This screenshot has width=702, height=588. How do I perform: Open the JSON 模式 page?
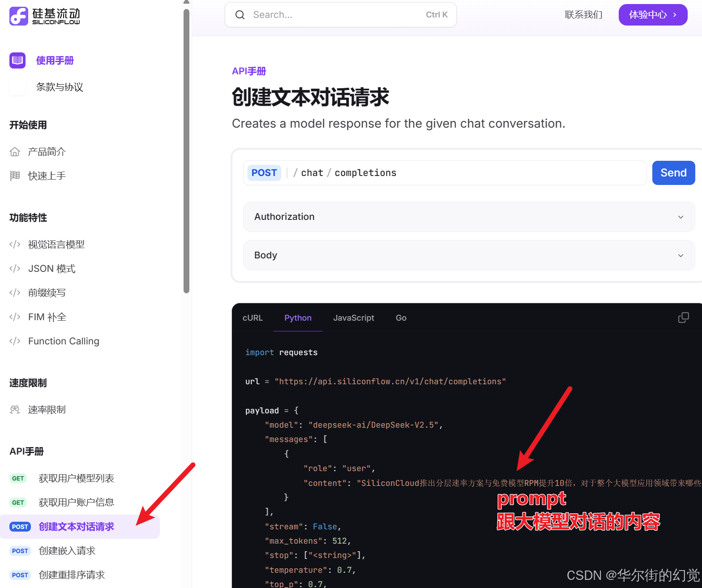pyautogui.click(x=51, y=269)
